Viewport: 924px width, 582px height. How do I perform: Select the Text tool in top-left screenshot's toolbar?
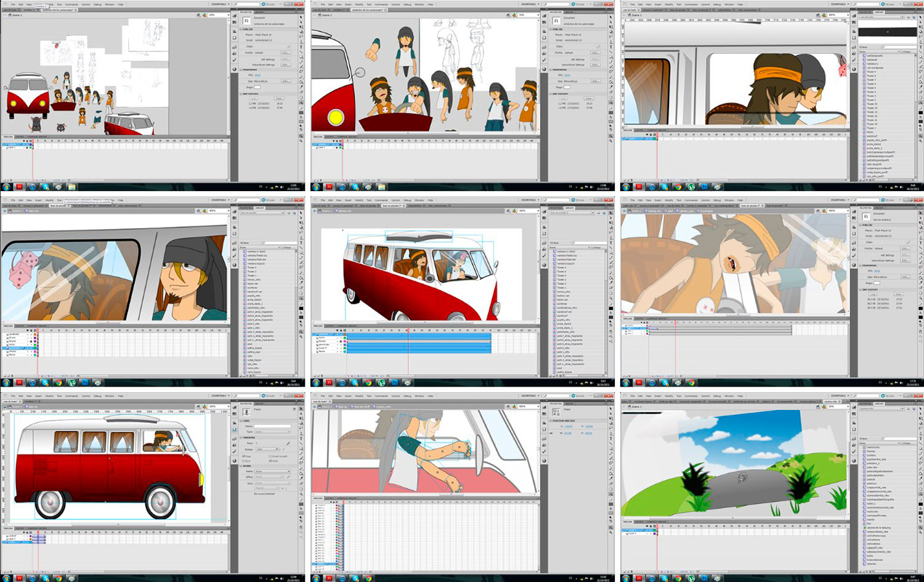coord(301,46)
